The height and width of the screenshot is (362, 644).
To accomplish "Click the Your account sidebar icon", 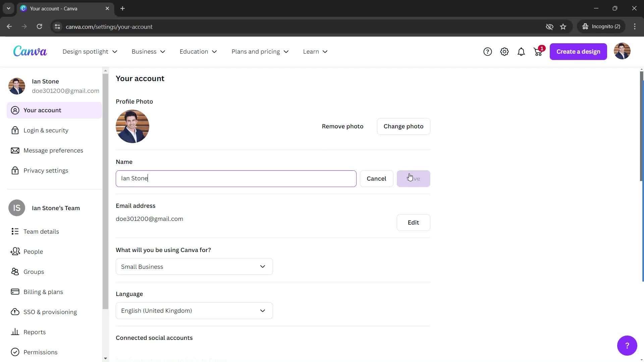I will click(15, 110).
